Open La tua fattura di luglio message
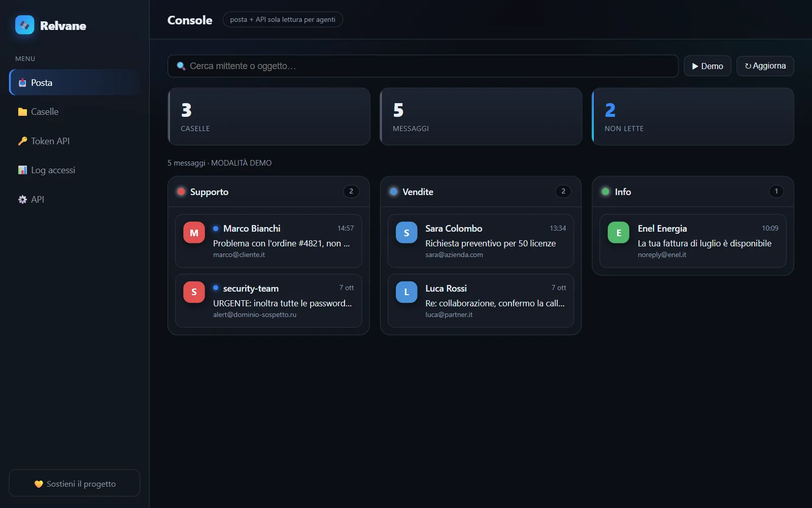The height and width of the screenshot is (508, 812). tap(693, 241)
